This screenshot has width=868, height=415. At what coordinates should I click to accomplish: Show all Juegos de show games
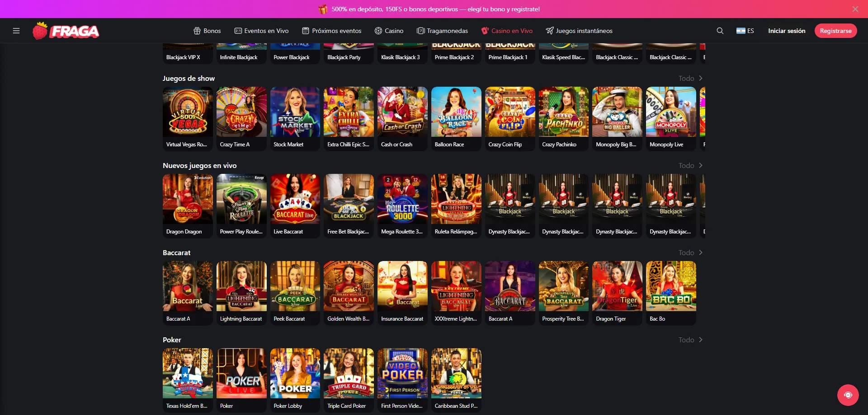pos(690,78)
